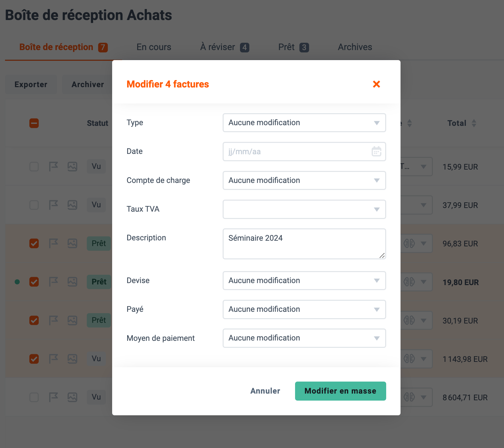Screen dimensions: 504x448
Task: Flag the 37,99 EUR invoice row
Action: (53, 205)
